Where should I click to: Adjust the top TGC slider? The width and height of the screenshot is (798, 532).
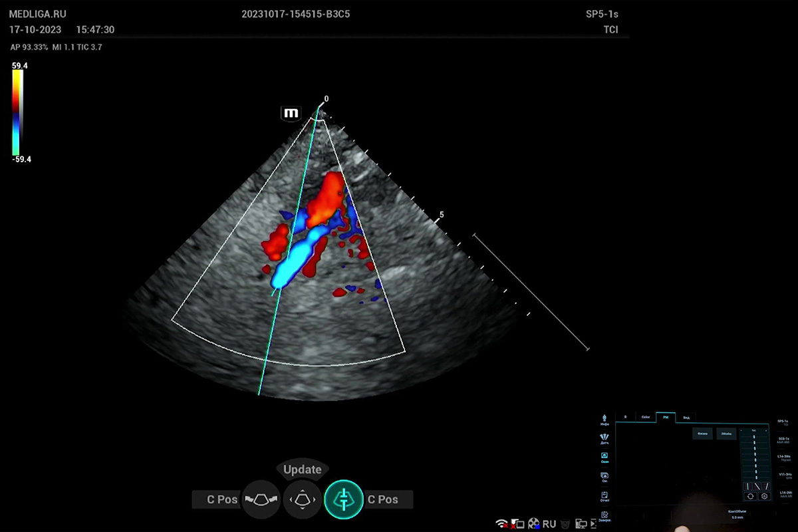(x=754, y=437)
